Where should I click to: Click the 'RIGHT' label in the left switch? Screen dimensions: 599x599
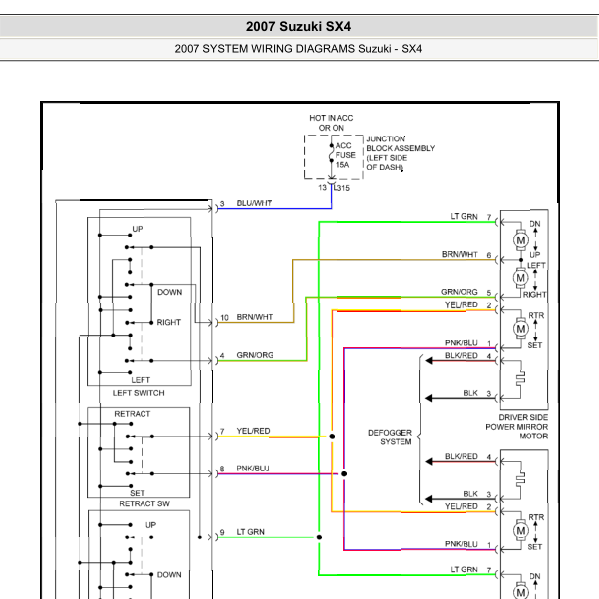[168, 322]
